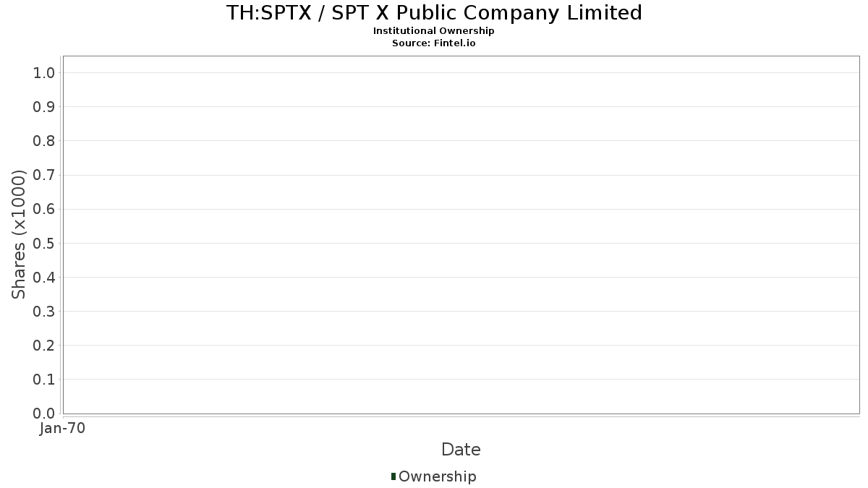Click the 0.5 y-axis tick label
The image size is (868, 488).
pos(44,243)
